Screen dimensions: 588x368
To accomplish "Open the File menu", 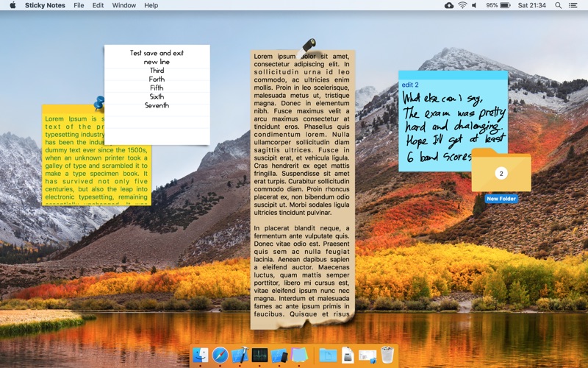I will click(79, 5).
